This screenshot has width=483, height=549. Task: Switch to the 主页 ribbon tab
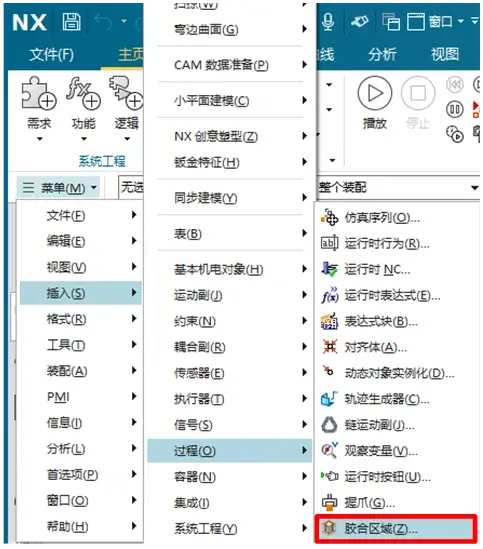coord(130,55)
